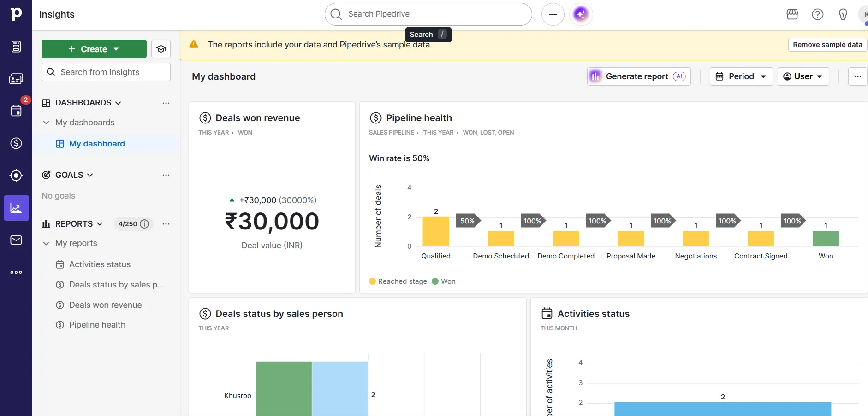868x416 pixels.
Task: Open the Deals dollar icon in left navigation
Action: click(16, 143)
